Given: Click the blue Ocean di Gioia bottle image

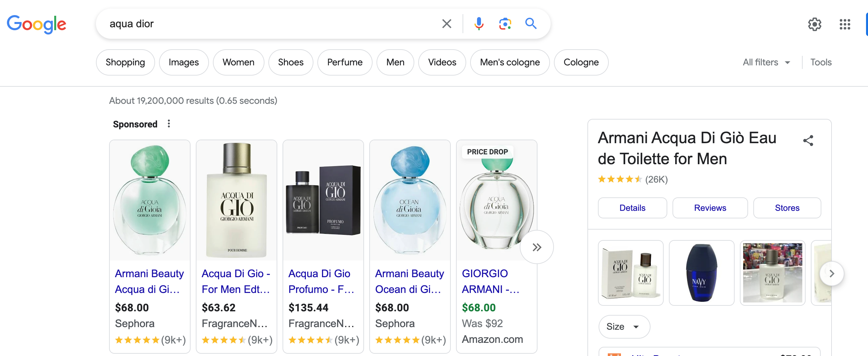Looking at the screenshot, I should [410, 200].
